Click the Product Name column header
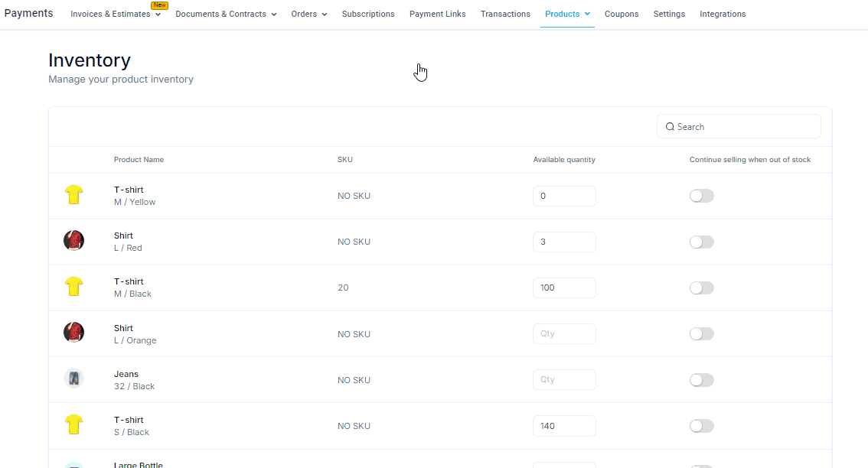Viewport: 868px width, 468px height. 139,159
